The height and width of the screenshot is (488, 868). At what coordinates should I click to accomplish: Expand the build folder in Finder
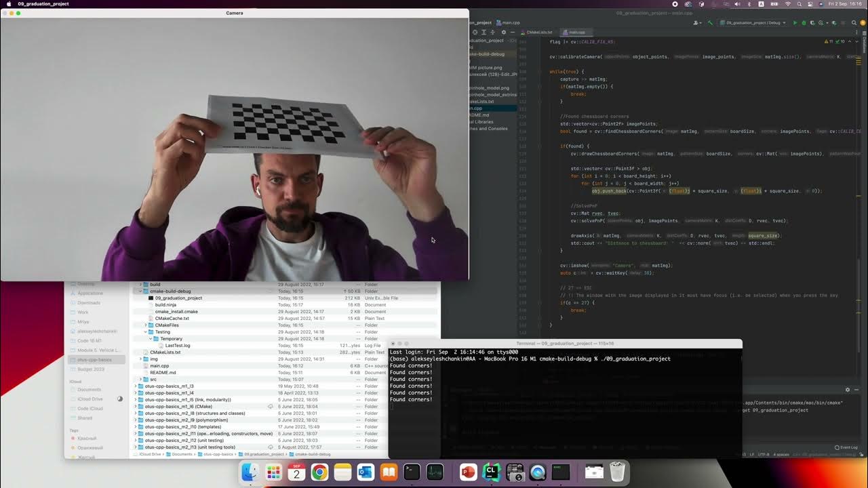[x=140, y=285]
